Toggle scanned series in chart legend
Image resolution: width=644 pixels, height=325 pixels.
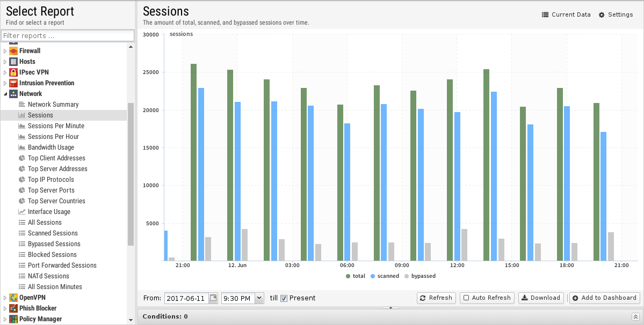coord(385,276)
